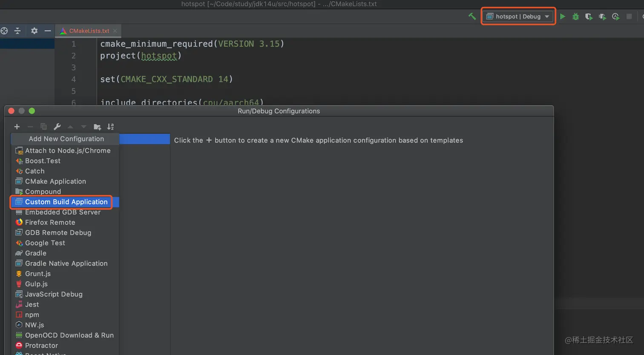Click the minus Remove Configuration icon
Viewport: 644px width, 355px height.
click(x=30, y=127)
